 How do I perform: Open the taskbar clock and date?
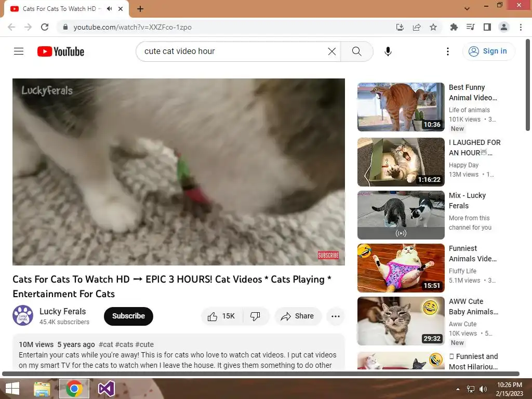pos(509,389)
